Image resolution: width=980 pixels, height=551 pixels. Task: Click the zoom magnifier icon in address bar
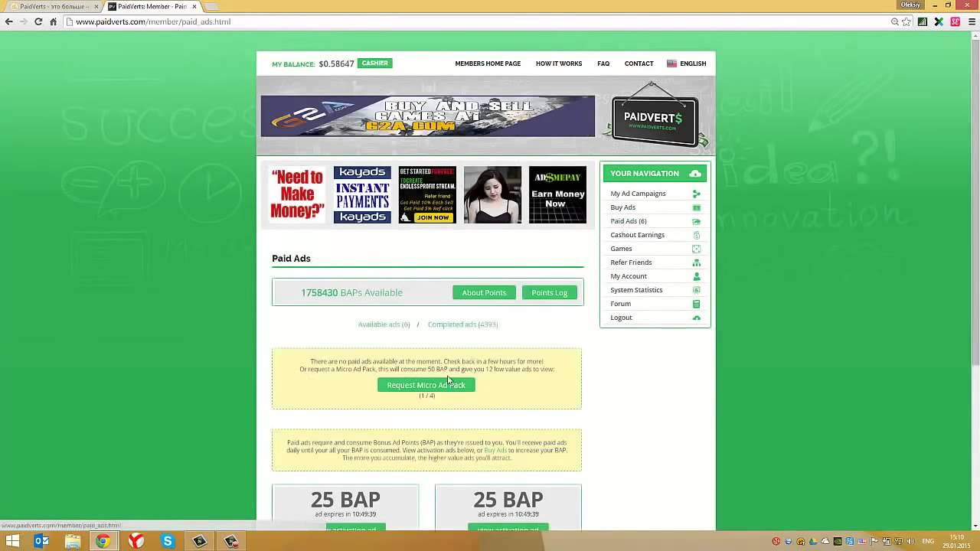click(x=894, y=21)
